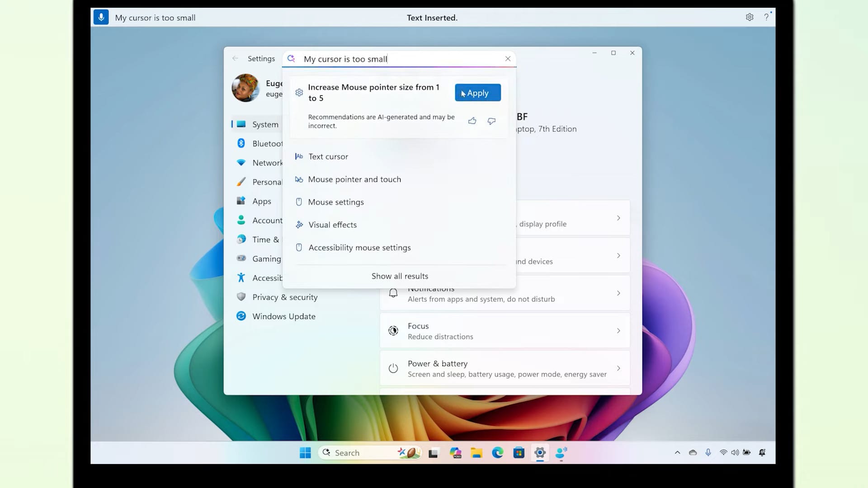Expand Power & battery settings chevron
This screenshot has width=868, height=488.
618,368
